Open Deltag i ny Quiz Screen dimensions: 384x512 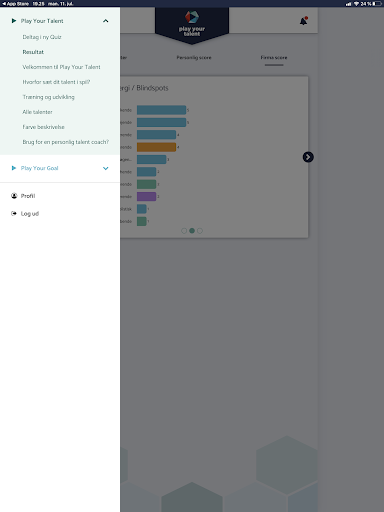tap(42, 37)
